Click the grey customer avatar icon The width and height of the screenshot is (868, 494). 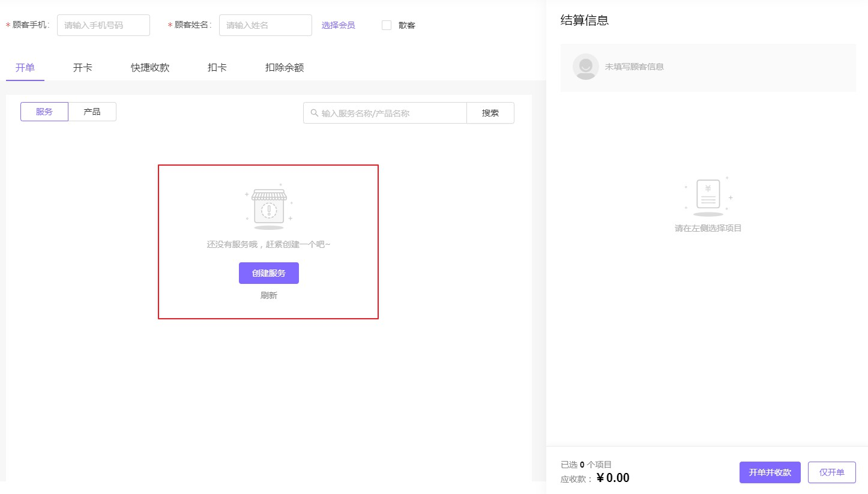[x=585, y=67]
